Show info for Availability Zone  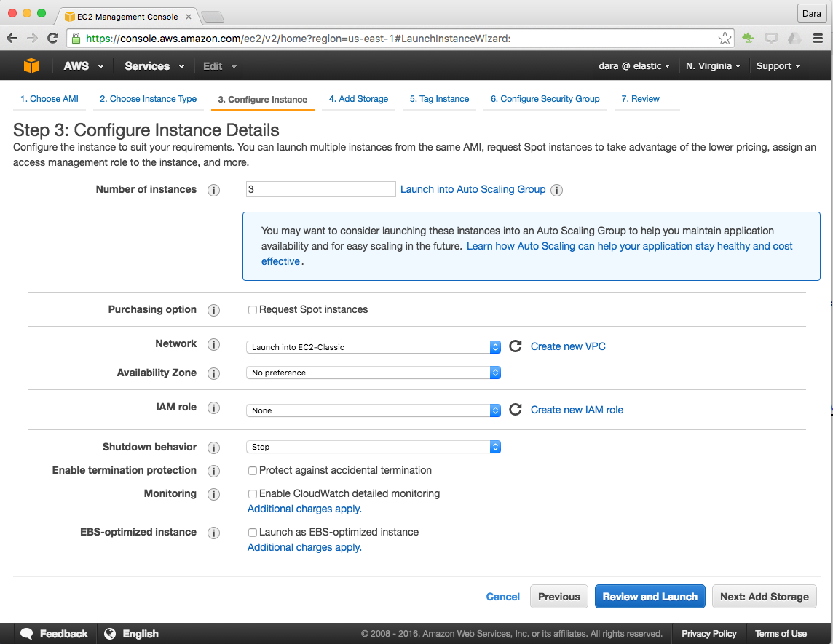pos(213,374)
